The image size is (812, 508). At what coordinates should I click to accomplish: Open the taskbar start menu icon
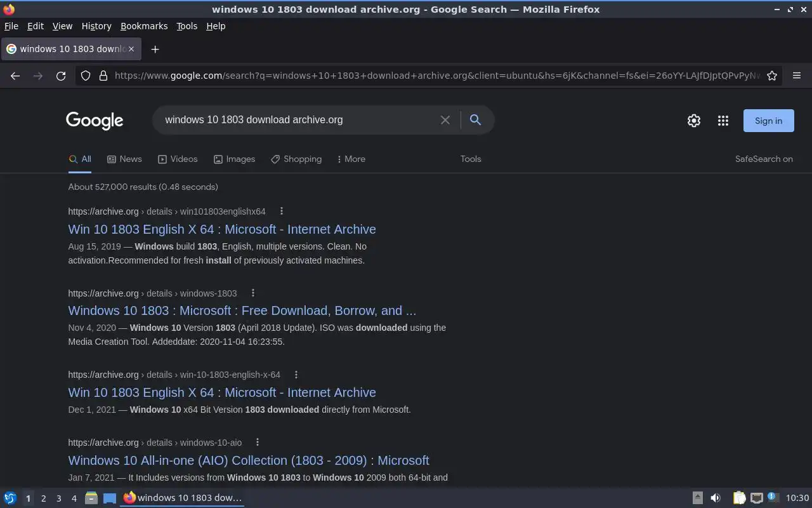[x=10, y=498]
